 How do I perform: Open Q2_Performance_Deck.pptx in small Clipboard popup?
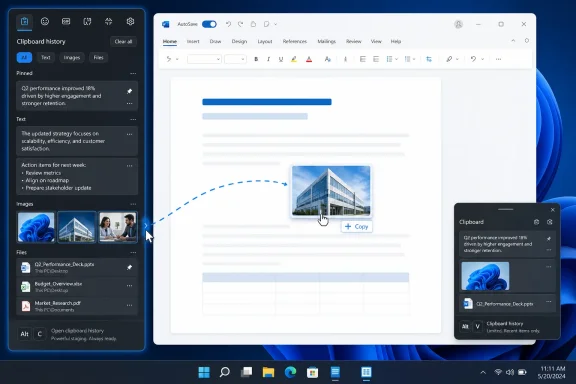pos(507,304)
